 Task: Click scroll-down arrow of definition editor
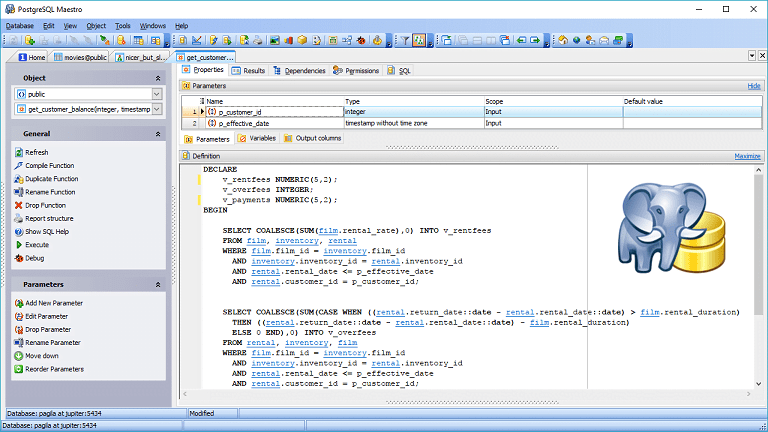point(758,384)
